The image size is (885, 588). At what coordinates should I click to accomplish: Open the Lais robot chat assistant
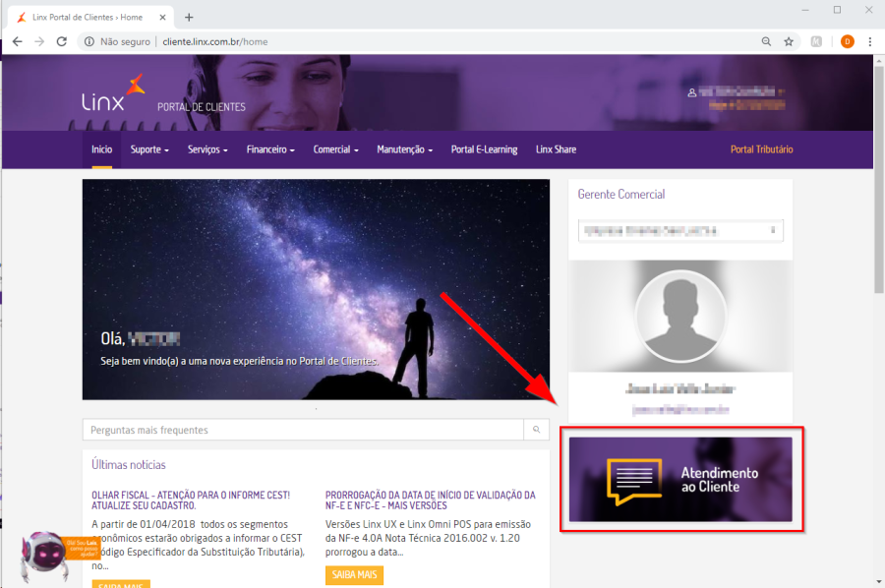pyautogui.click(x=44, y=556)
